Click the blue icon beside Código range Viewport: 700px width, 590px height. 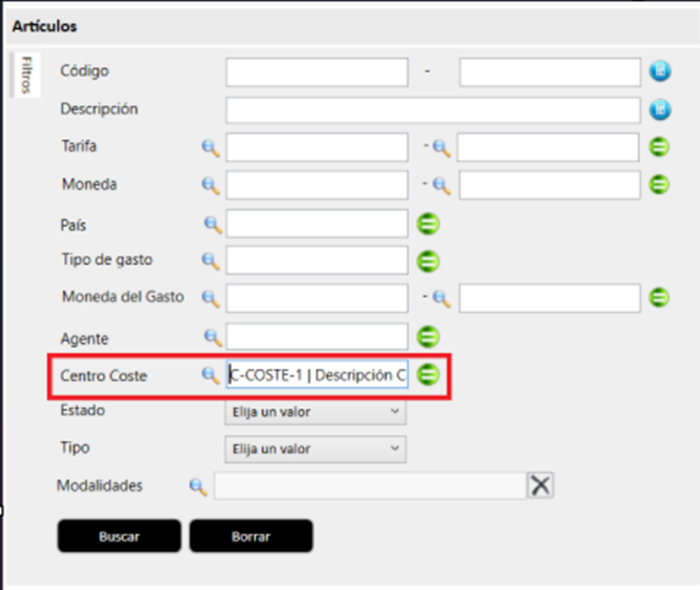click(660, 72)
